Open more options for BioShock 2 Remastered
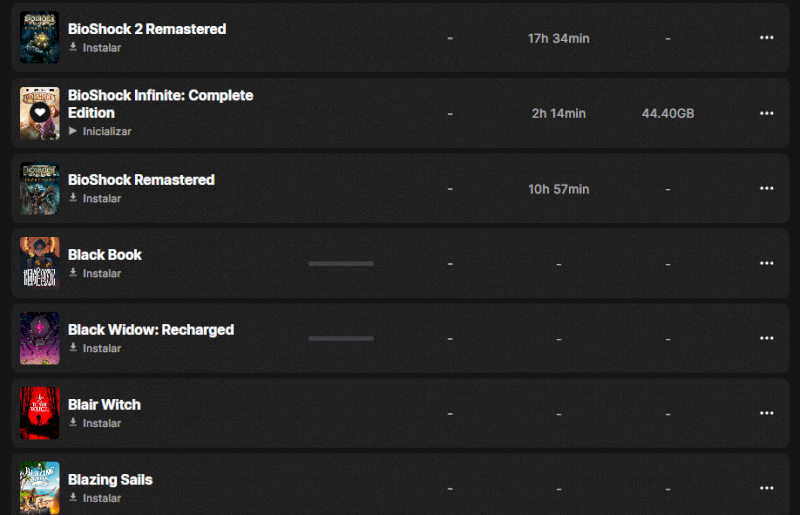Screen dimensions: 800x515 tap(767, 38)
